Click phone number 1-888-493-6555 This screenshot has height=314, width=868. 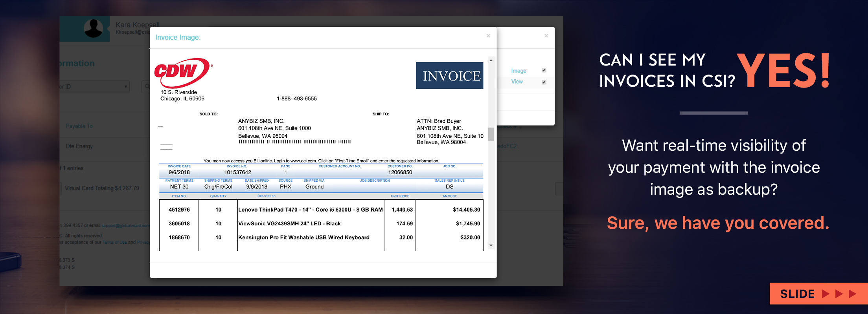click(296, 99)
